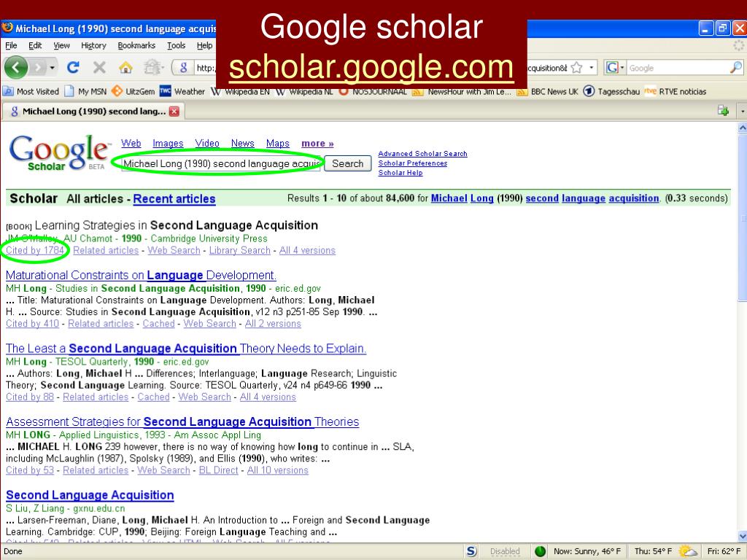The height and width of the screenshot is (560, 747).
Task: Click Cited by 410 link
Action: pyautogui.click(x=32, y=324)
